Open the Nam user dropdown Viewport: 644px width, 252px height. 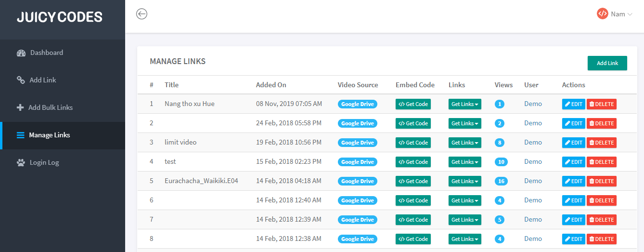(x=615, y=14)
